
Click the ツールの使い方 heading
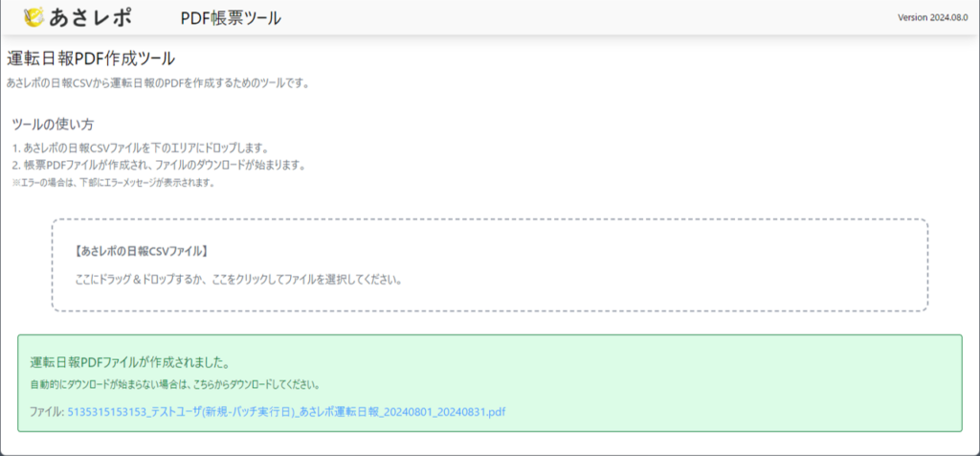pyautogui.click(x=54, y=125)
